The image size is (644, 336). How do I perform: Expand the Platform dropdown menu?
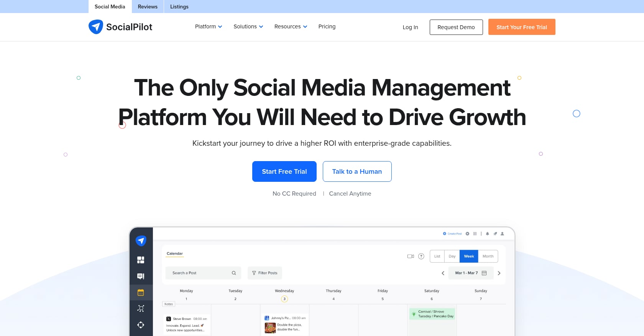click(209, 26)
